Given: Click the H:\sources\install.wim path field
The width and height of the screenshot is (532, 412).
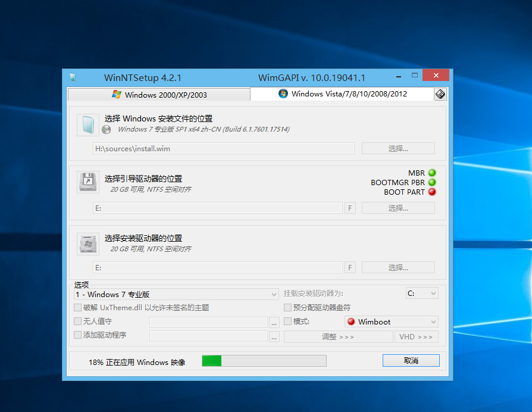Looking at the screenshot, I should [x=224, y=148].
